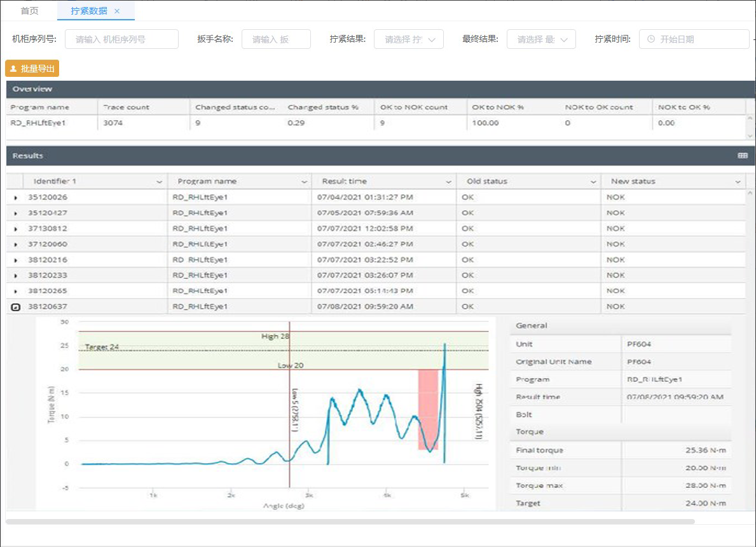
Task: Click the General section header
Action: 532,326
